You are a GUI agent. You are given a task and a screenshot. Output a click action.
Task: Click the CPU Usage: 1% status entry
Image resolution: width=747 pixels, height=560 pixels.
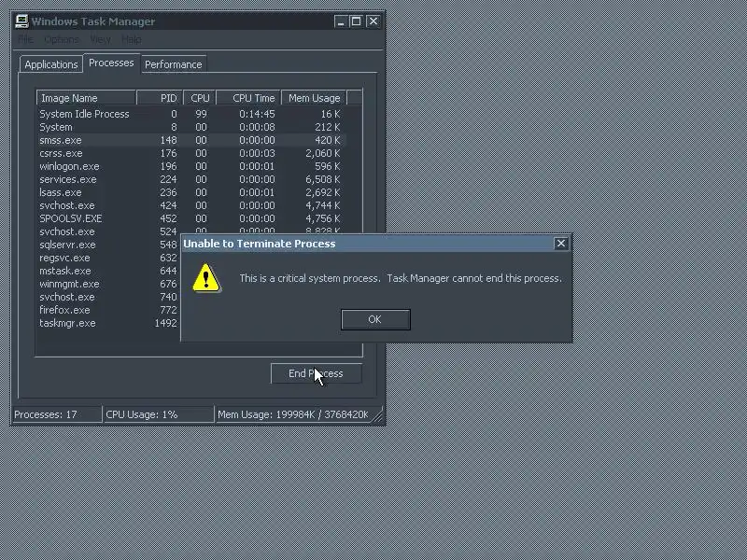[x=158, y=414]
